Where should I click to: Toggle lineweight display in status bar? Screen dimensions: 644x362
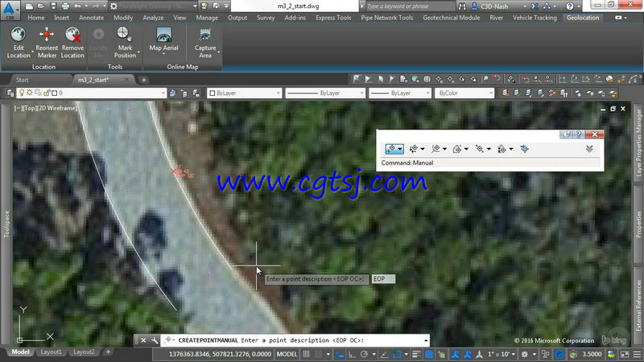click(416, 354)
